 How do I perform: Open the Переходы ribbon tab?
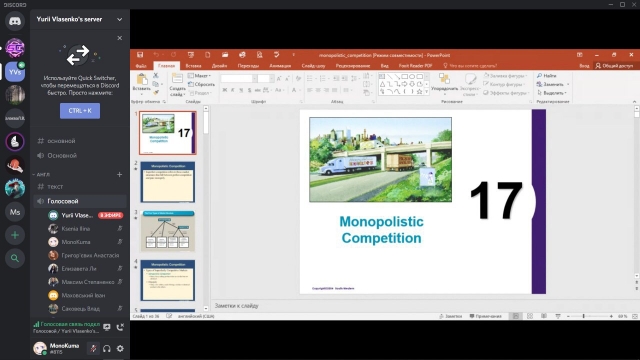(x=248, y=66)
